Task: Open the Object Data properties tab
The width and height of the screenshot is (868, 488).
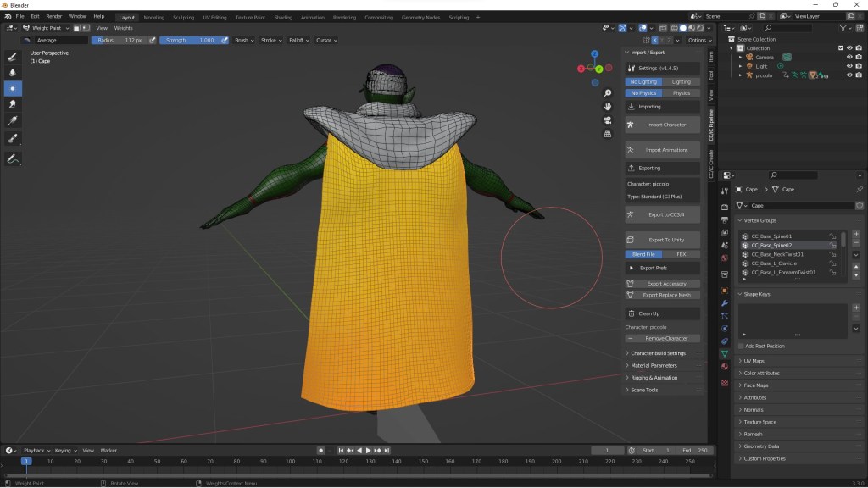Action: [x=725, y=353]
